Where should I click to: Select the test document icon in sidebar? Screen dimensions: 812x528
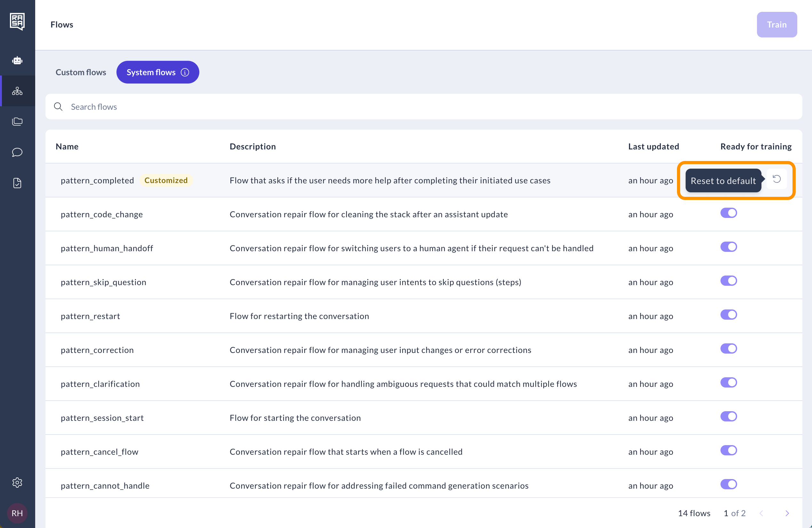click(17, 183)
